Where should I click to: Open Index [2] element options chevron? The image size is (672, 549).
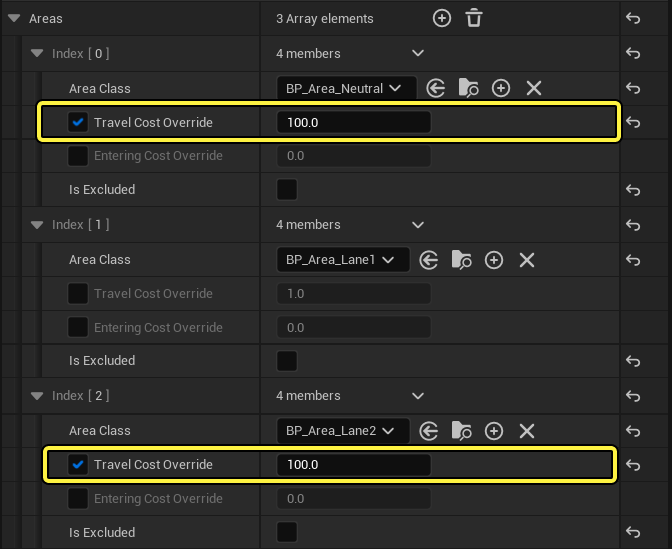click(x=418, y=396)
